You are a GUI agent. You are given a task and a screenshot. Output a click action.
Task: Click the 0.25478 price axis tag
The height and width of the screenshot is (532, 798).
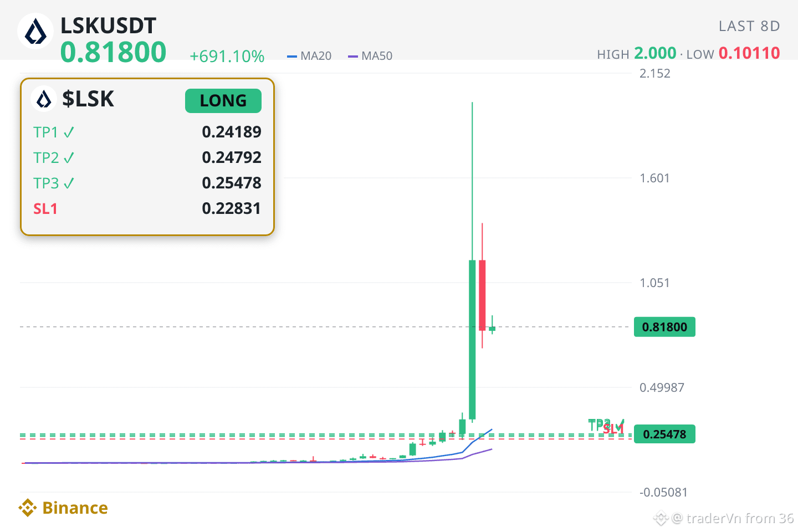pos(664,434)
